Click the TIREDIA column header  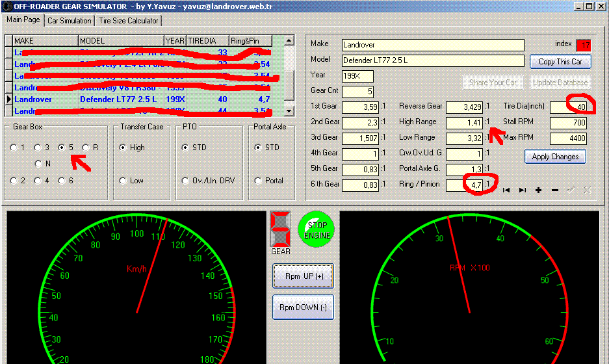tap(207, 41)
